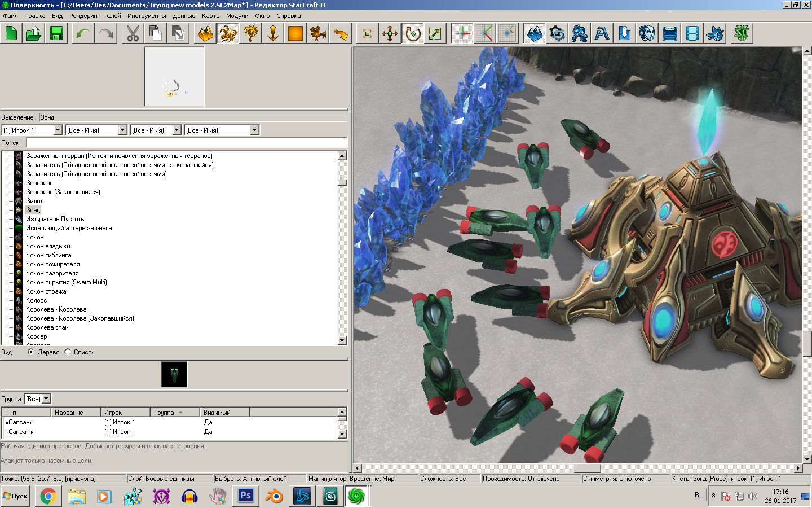The image size is (812, 508).
Task: Open the Text editor letter A icon
Action: click(602, 33)
